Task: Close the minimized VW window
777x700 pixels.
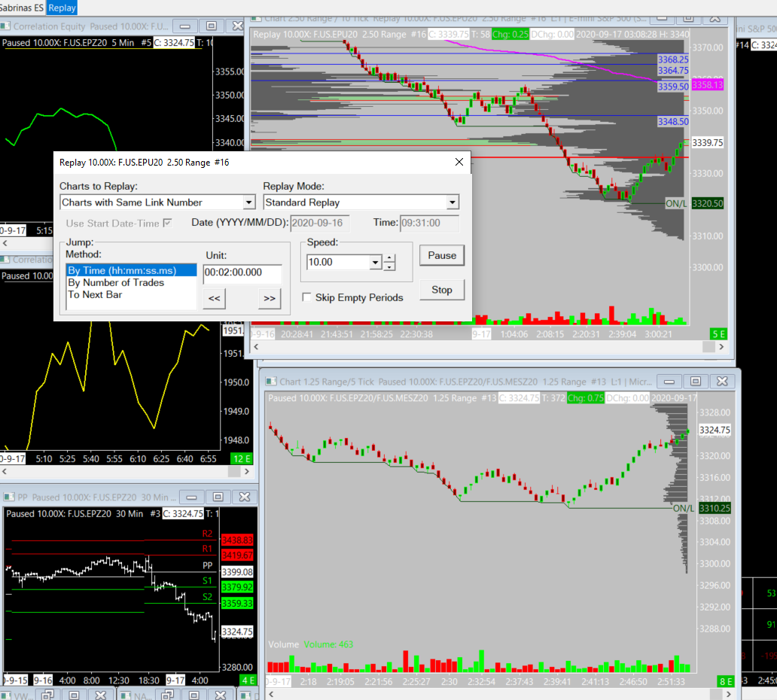Action: (101, 695)
